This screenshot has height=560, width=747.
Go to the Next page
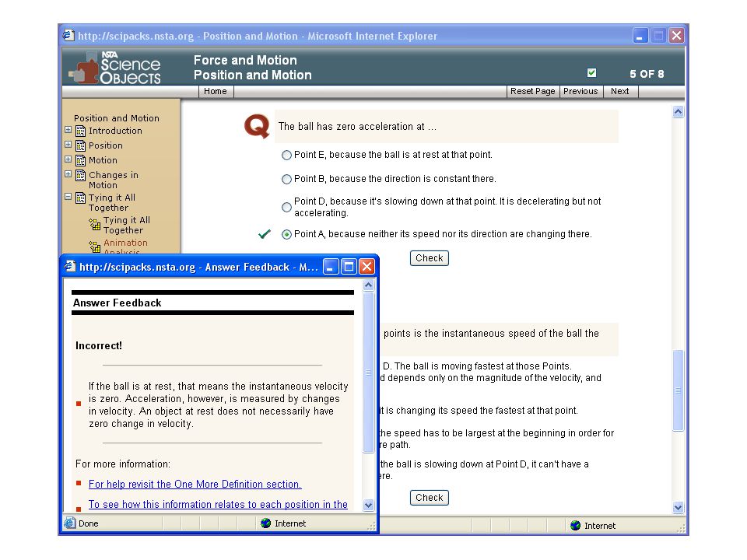[x=620, y=92]
